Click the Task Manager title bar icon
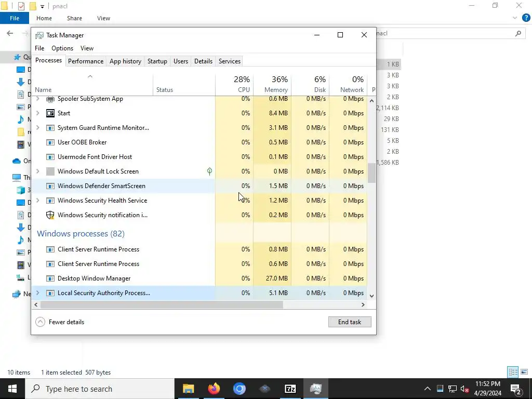The image size is (532, 399). (x=39, y=35)
